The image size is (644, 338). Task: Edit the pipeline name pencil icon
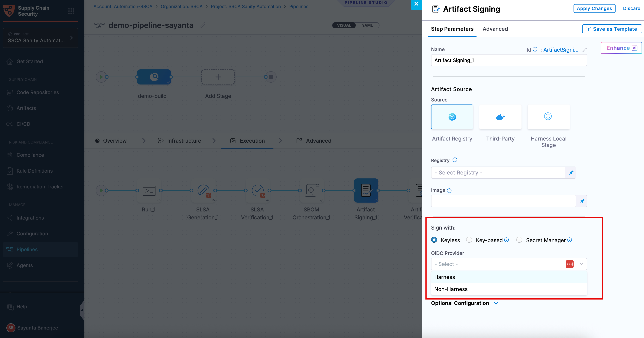(x=203, y=25)
